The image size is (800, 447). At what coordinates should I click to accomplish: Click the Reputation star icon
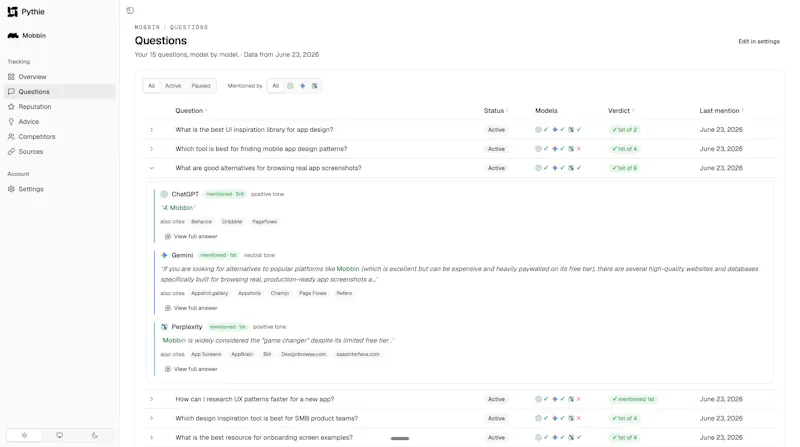(11, 107)
